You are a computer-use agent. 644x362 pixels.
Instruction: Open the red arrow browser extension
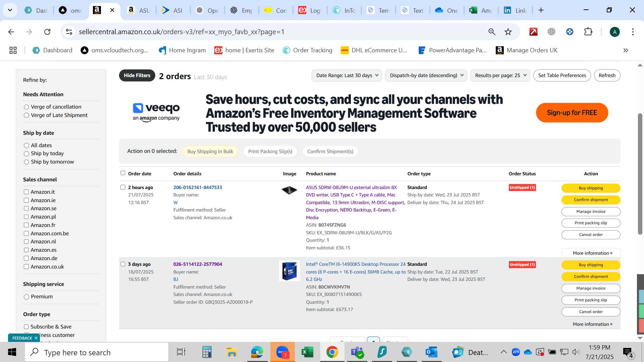533,32
